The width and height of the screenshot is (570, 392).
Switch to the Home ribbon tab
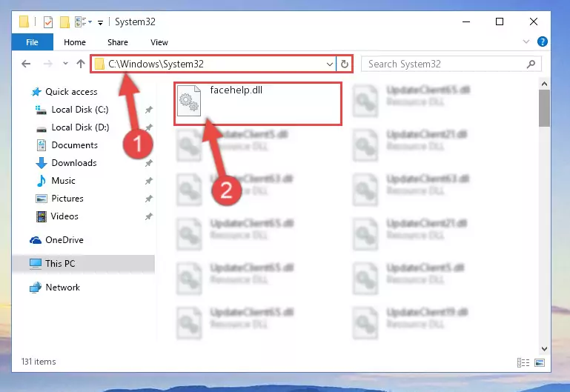(75, 42)
